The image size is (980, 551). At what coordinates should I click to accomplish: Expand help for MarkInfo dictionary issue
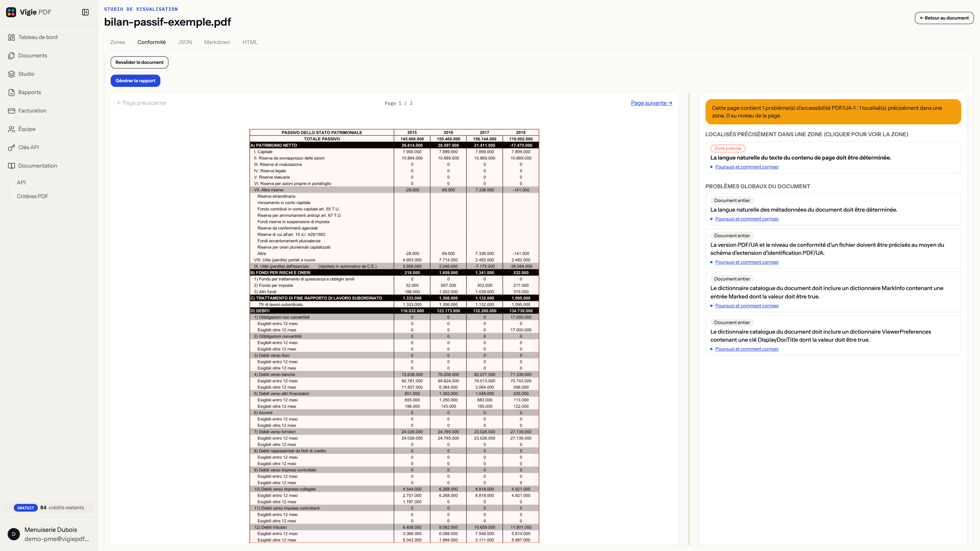tap(746, 306)
